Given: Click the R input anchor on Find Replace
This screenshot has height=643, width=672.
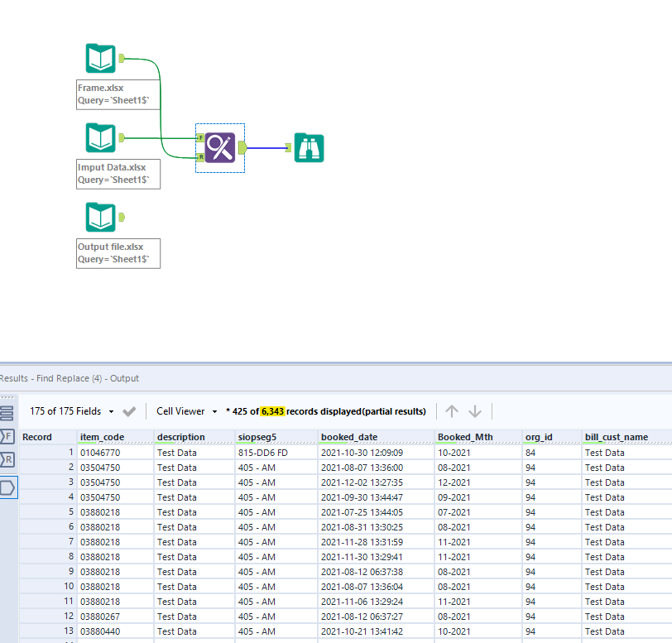Looking at the screenshot, I should (x=200, y=156).
